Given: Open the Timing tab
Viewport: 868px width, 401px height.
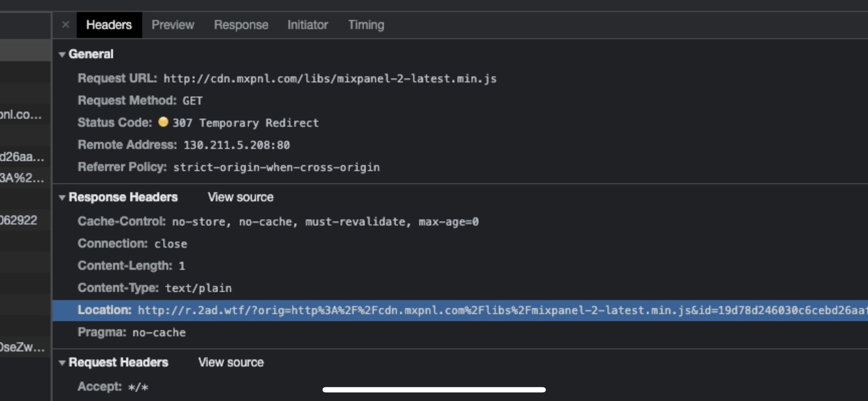Looking at the screenshot, I should 366,25.
